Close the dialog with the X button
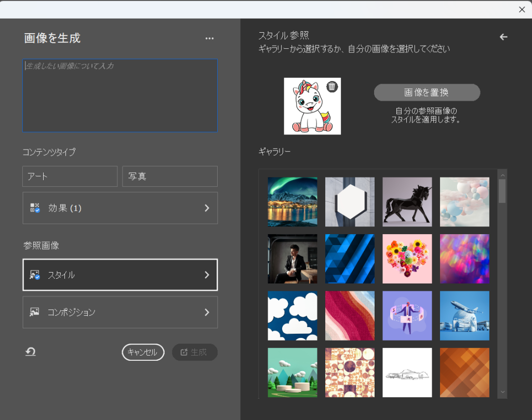Image resolution: width=532 pixels, height=420 pixels. tap(522, 9)
